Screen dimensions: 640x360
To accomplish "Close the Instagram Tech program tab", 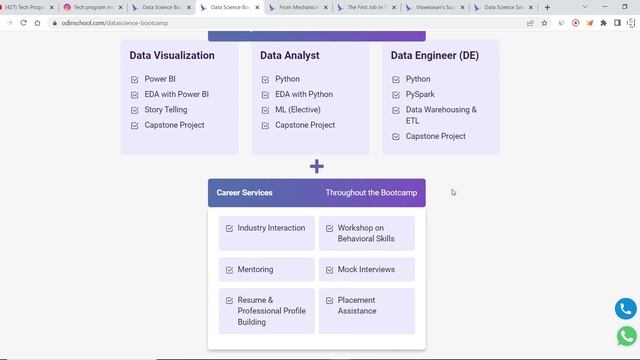I will click(120, 7).
